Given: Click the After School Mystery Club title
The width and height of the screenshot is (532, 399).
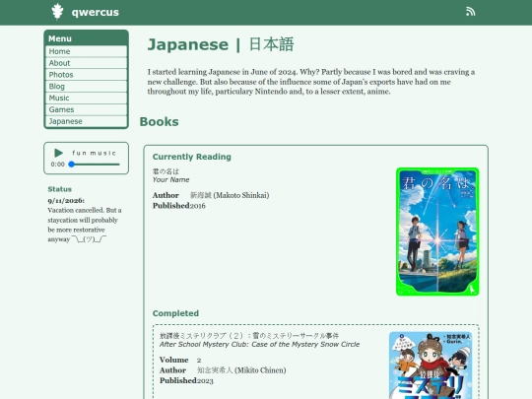Looking at the screenshot, I should pos(259,345).
